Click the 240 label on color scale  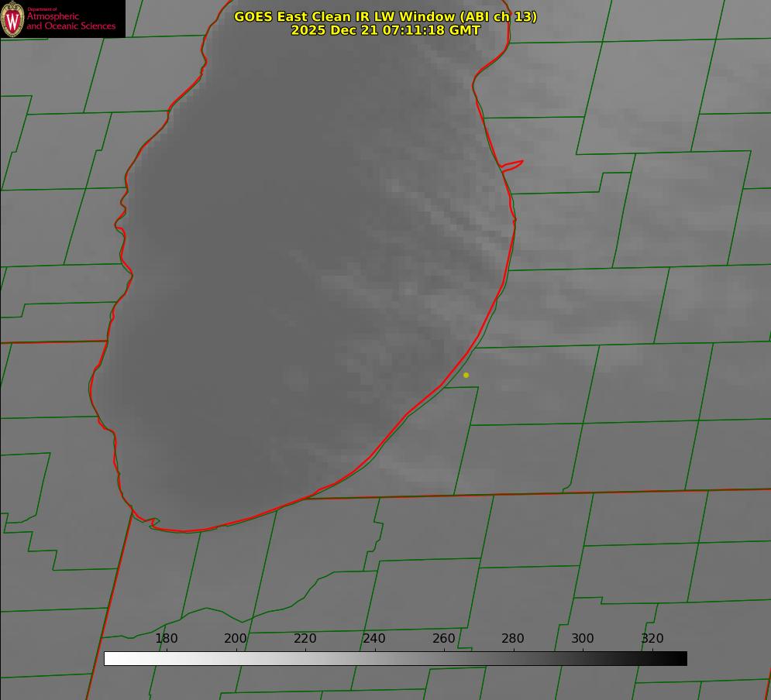pyautogui.click(x=374, y=638)
